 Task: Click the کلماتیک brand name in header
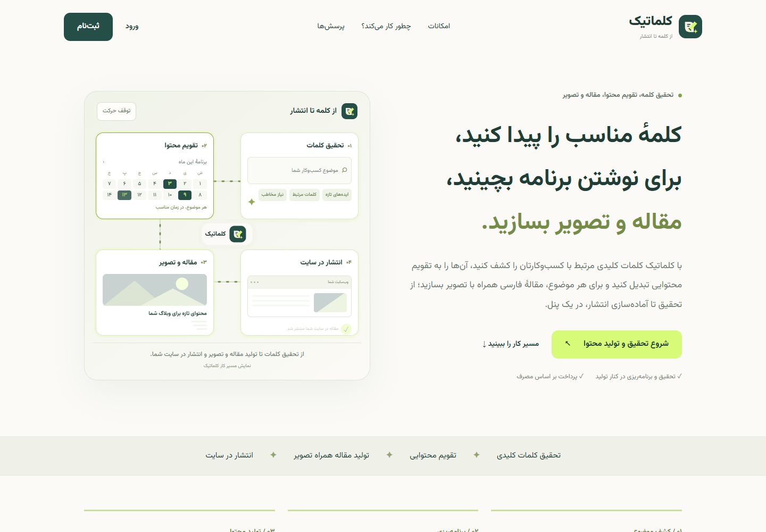(651, 21)
